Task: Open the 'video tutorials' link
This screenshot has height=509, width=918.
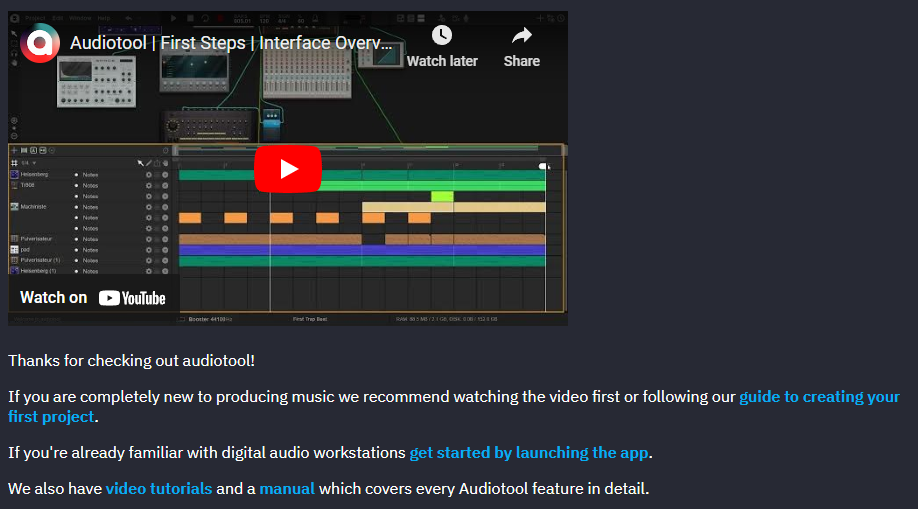Action: 159,488
